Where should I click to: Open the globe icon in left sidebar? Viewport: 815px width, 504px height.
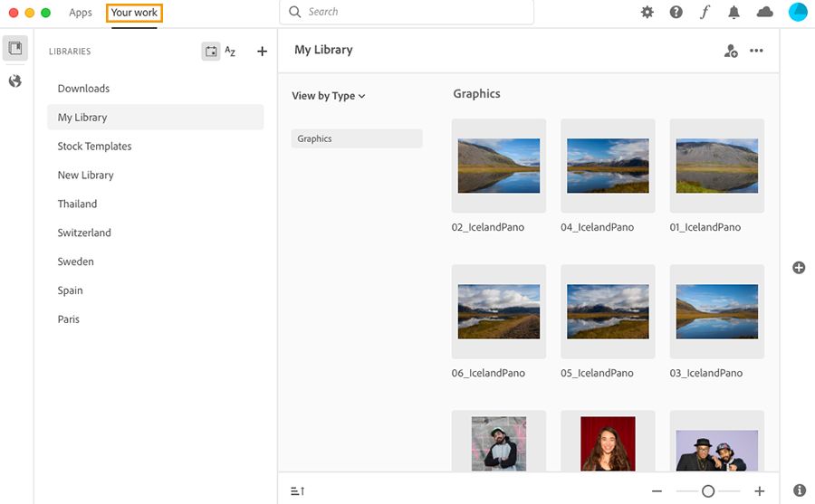[15, 81]
